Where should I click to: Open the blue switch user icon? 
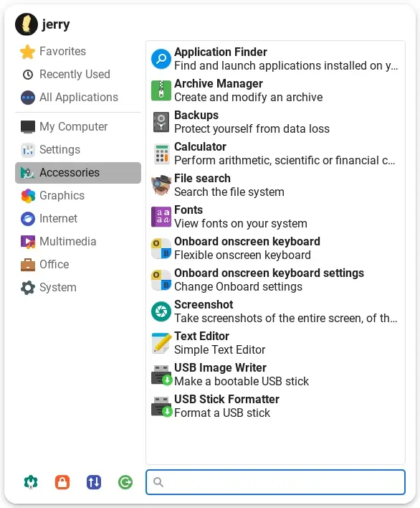tap(94, 482)
